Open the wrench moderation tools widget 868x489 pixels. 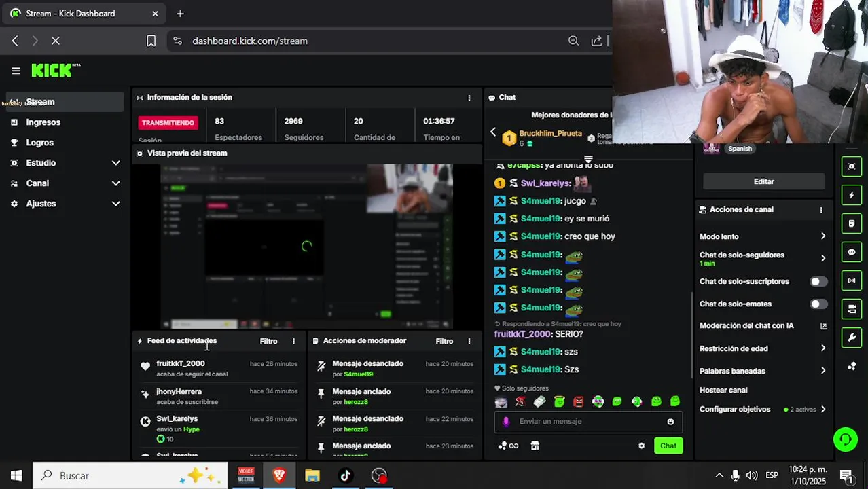pyautogui.click(x=852, y=338)
